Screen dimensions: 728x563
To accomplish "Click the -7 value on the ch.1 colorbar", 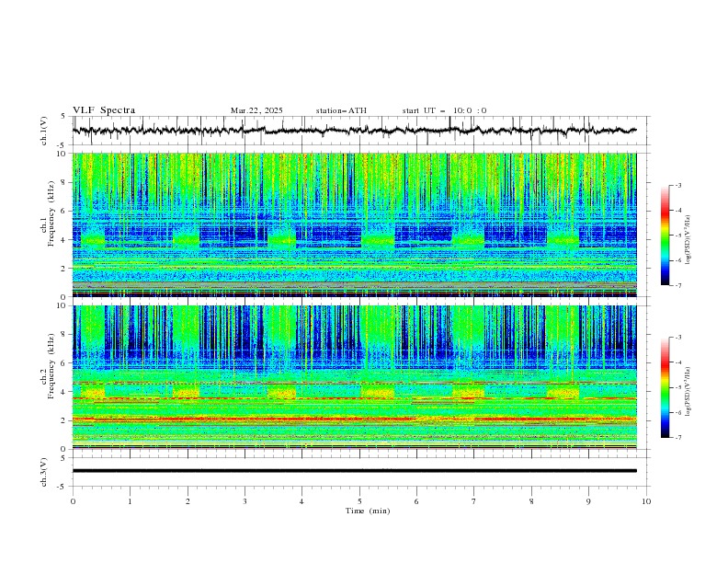I will click(677, 285).
